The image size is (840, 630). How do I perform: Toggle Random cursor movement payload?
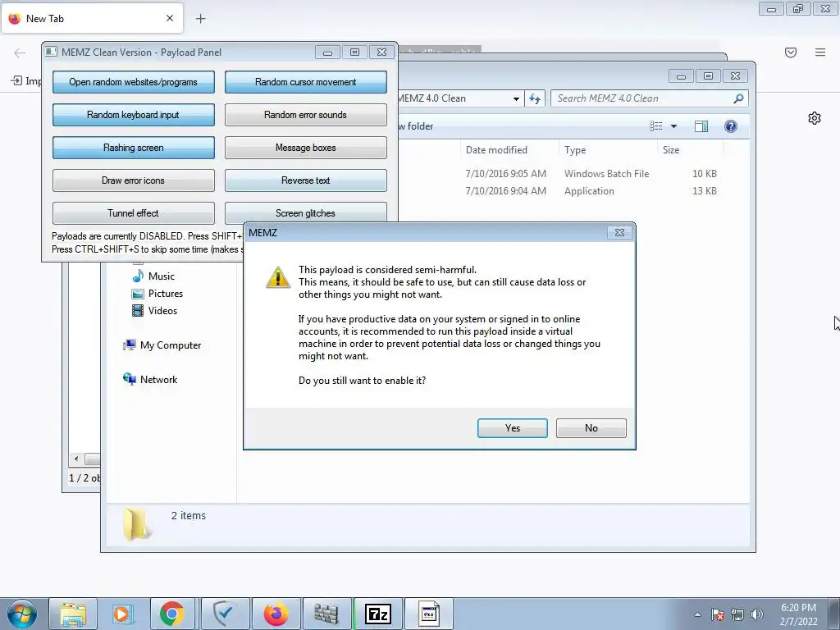[x=305, y=82]
